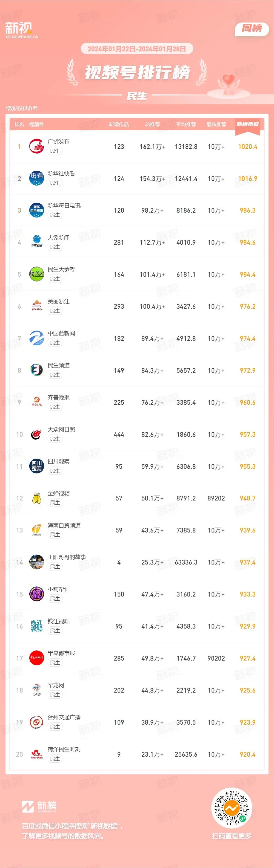
Task: Open the 中国蓝新闻 blue logo
Action: point(36,338)
